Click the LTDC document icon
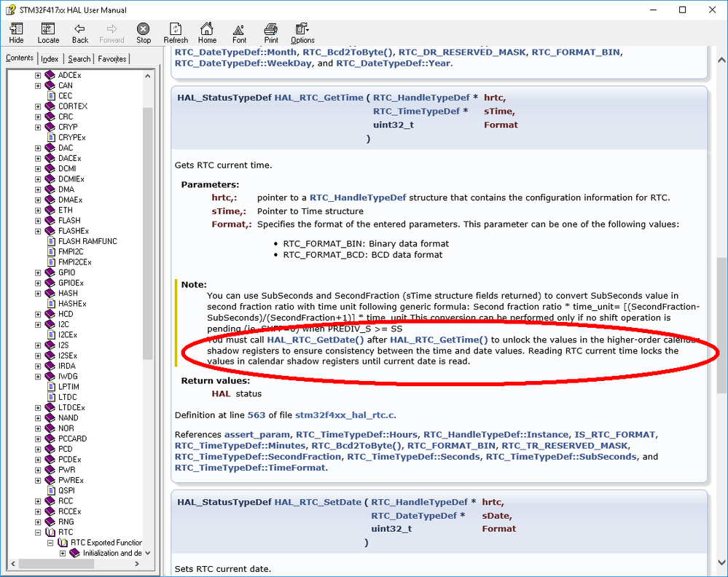Viewport: 728px width, 577px height. coord(51,397)
